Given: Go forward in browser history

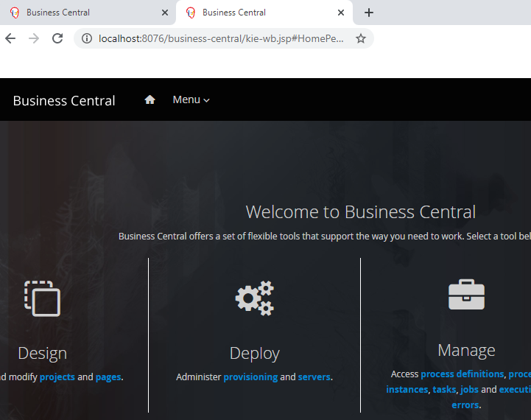Looking at the screenshot, I should point(34,38).
